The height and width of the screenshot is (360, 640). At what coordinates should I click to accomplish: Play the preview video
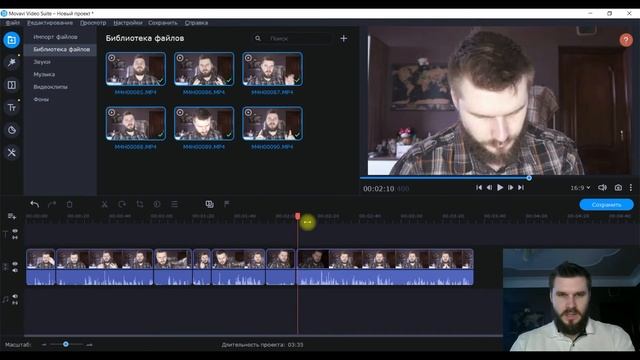500,188
